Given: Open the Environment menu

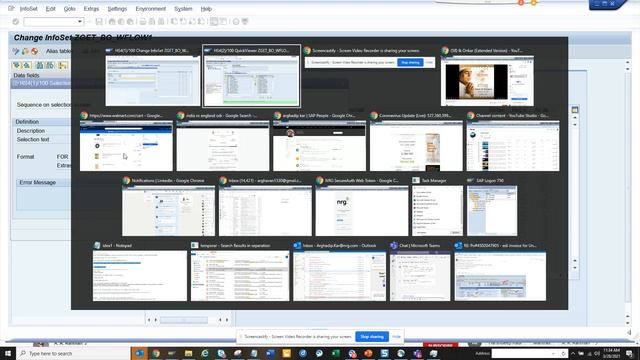Looking at the screenshot, I should tap(151, 9).
